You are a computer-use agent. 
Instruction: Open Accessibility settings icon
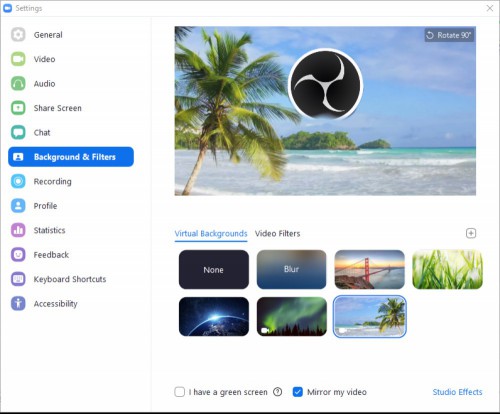click(18, 304)
